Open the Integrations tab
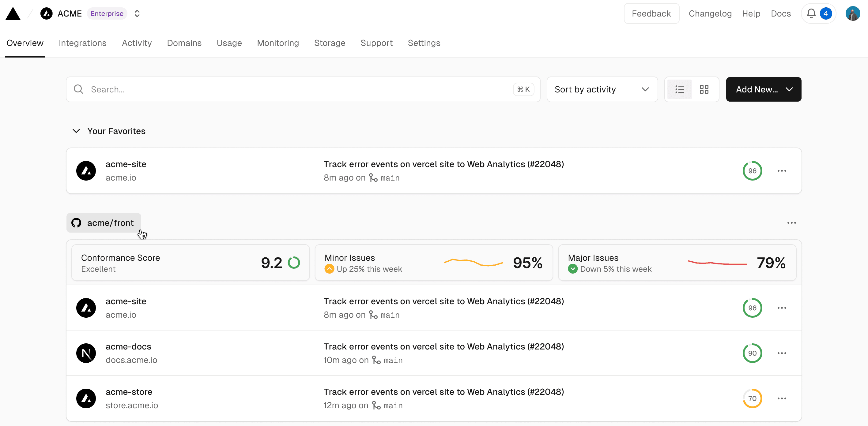Image resolution: width=868 pixels, height=426 pixels. point(83,43)
